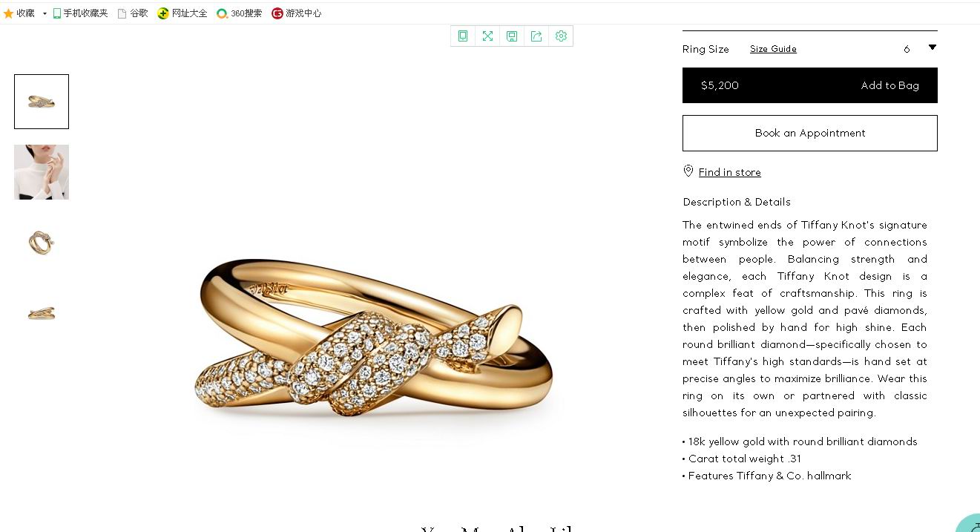This screenshot has width=980, height=532.
Task: Click the floppy disk save icon
Action: point(512,36)
